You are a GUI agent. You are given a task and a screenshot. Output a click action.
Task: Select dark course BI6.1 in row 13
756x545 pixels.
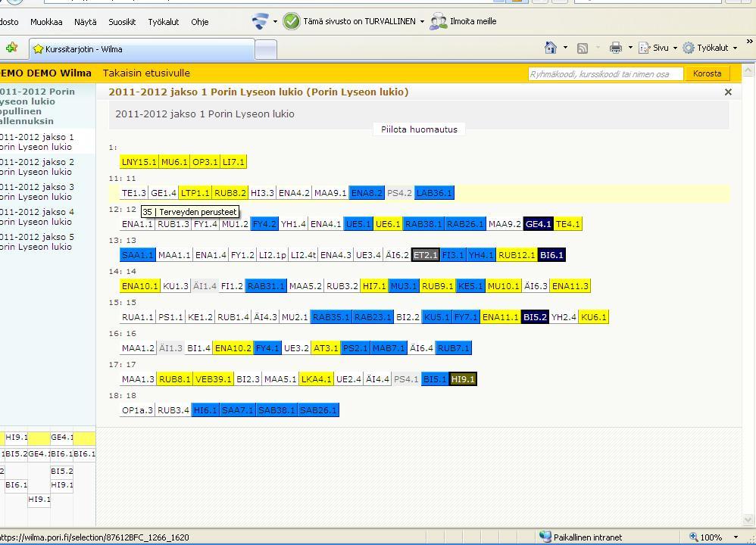point(551,255)
